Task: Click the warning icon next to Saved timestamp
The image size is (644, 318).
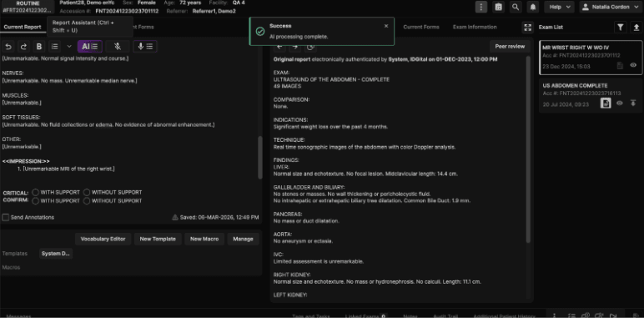Action: [x=175, y=217]
